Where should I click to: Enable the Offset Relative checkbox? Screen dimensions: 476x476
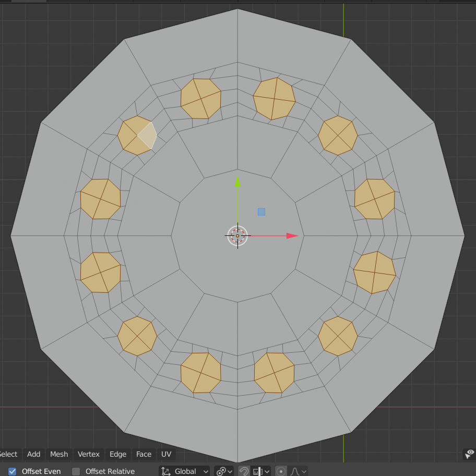[x=76, y=471]
